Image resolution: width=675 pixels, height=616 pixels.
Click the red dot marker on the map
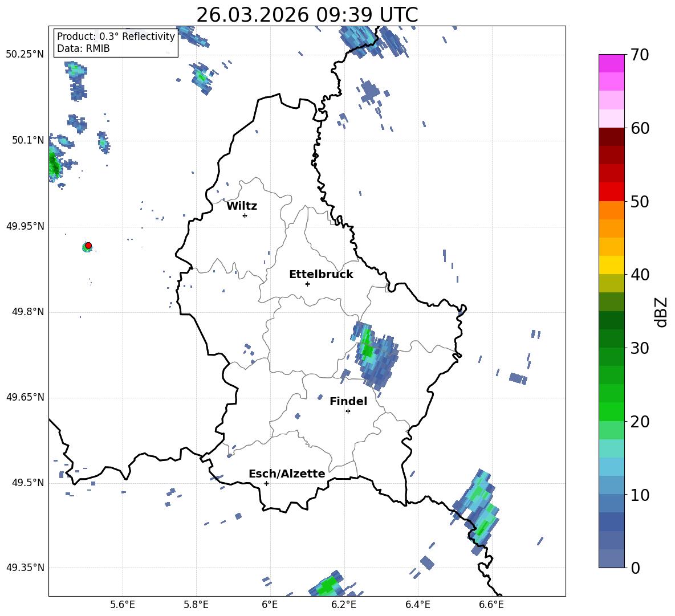(x=88, y=245)
